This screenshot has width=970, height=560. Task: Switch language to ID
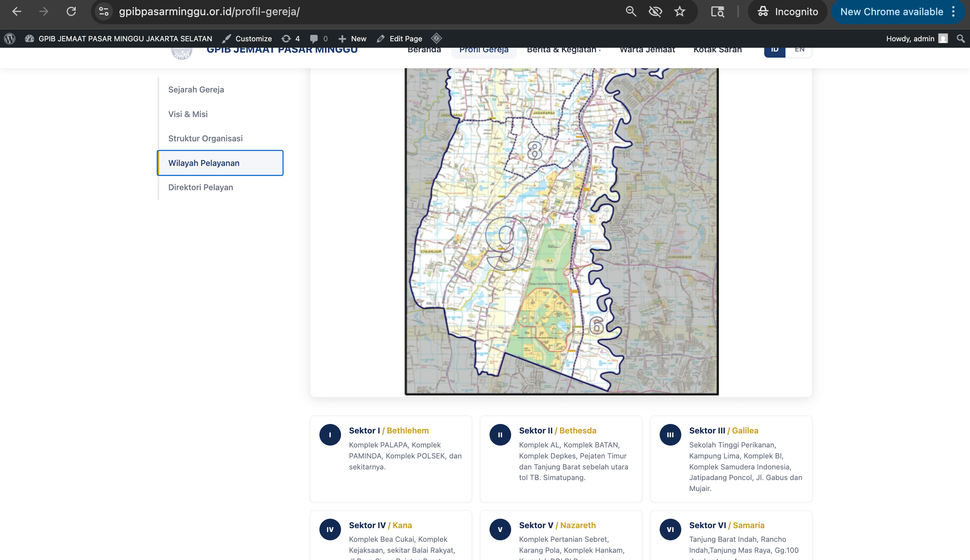(x=774, y=52)
